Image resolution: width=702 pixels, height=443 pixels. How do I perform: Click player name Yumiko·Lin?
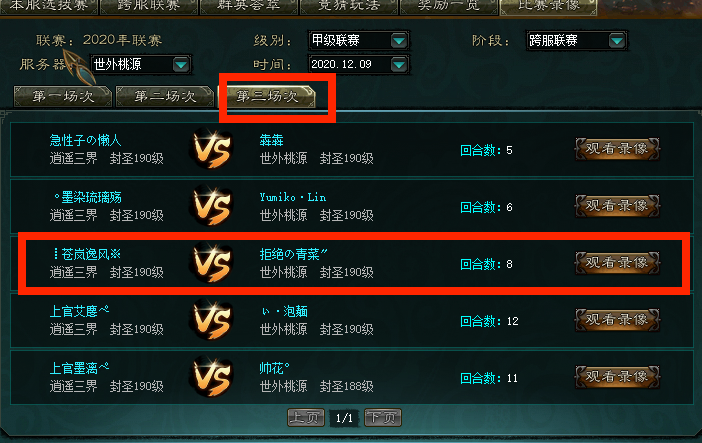click(x=293, y=197)
